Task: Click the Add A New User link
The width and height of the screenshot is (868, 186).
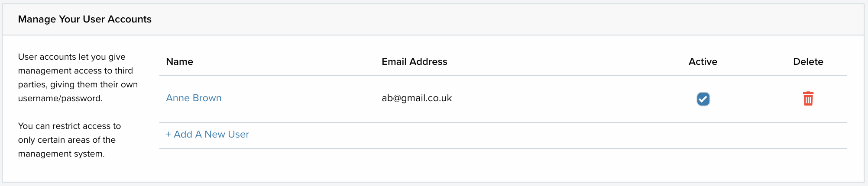Action: click(x=207, y=135)
